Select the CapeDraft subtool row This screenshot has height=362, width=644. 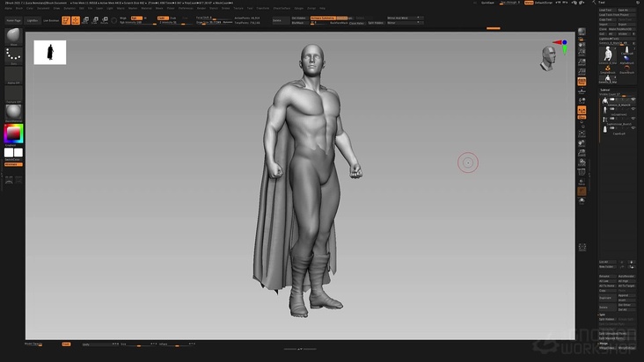click(x=618, y=130)
